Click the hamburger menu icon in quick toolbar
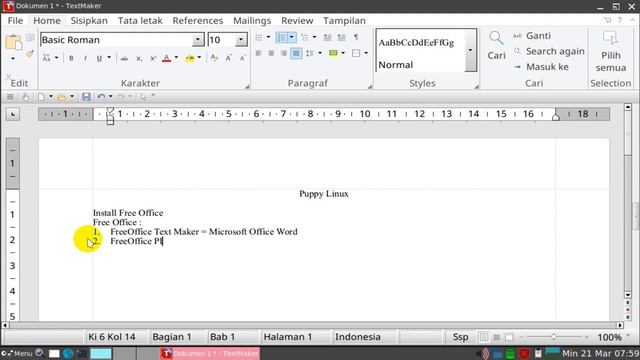Viewport: 640px width, 360px height. [10, 97]
